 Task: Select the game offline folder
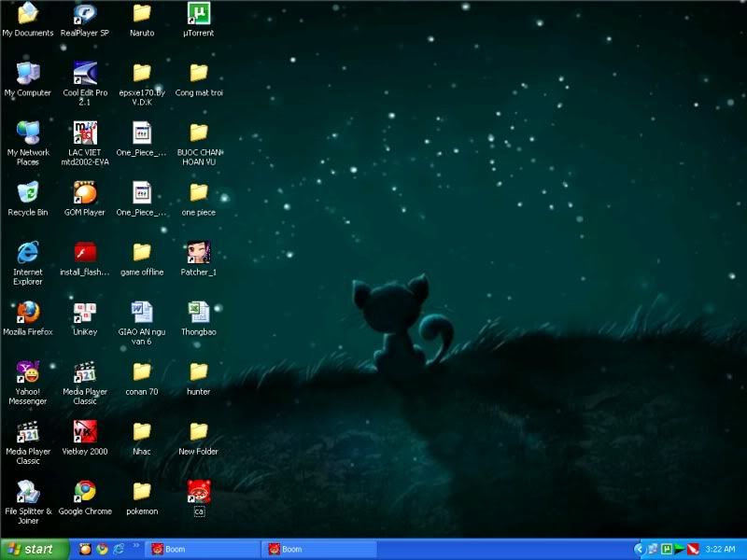click(x=142, y=259)
